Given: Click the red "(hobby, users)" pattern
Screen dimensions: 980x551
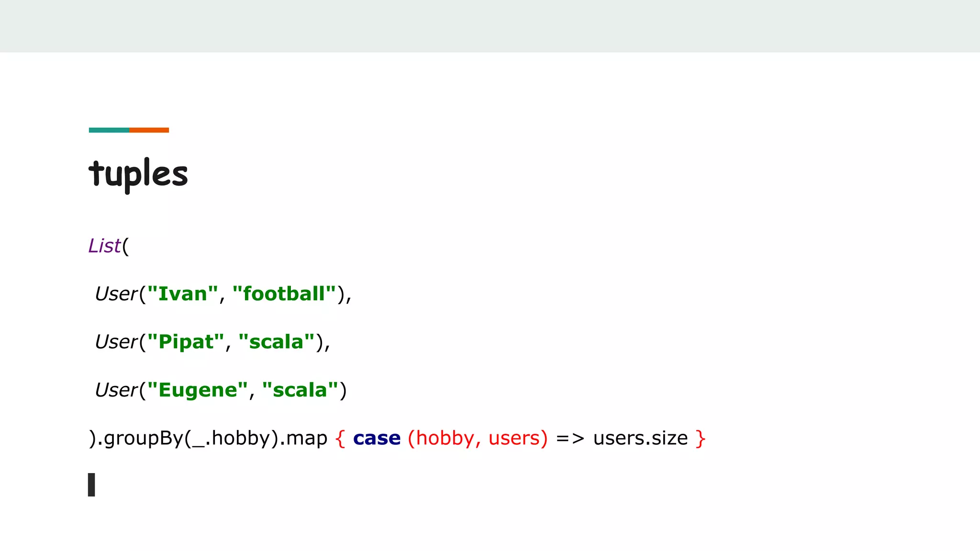Looking at the screenshot, I should (477, 438).
